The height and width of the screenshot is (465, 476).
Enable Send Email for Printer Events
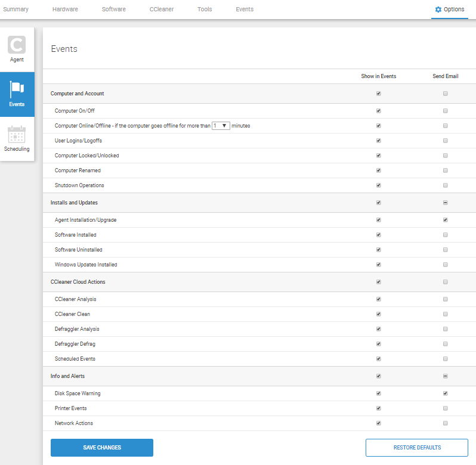pyautogui.click(x=446, y=408)
